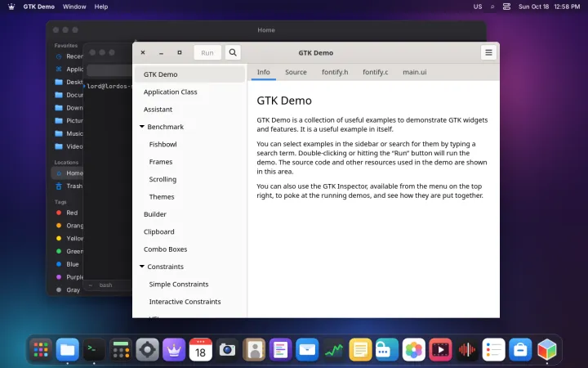The width and height of the screenshot is (588, 368).
Task: Open the sound recorder waveform icon in dock
Action: coord(467,350)
